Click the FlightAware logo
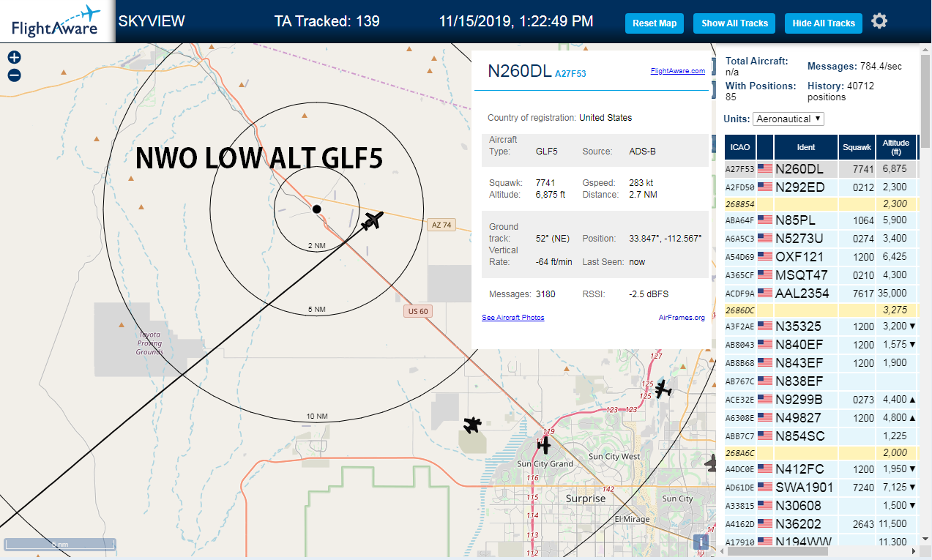Viewport: 932px width, 560px height. click(x=57, y=21)
